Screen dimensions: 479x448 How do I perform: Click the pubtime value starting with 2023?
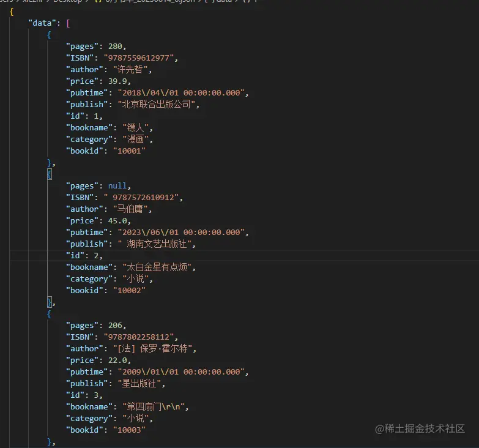click(181, 232)
